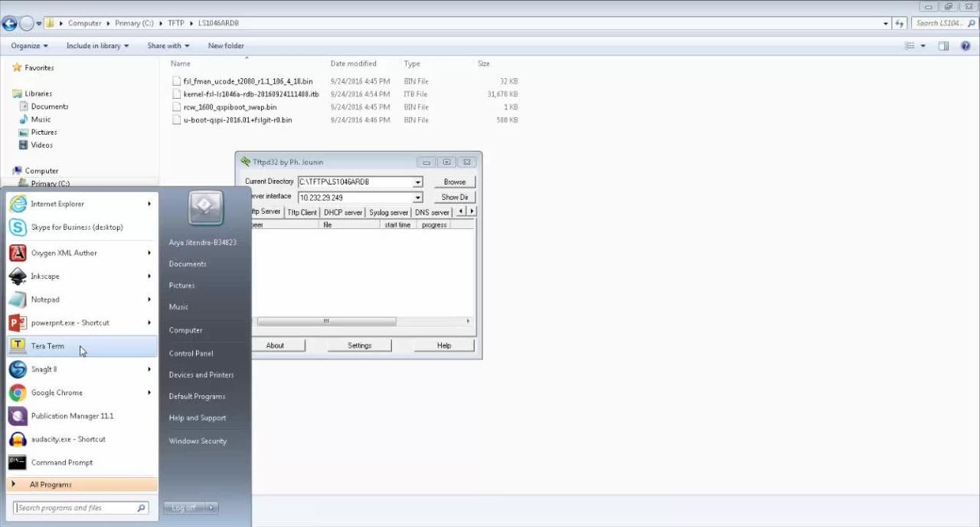Switch to the DHCP server tab
Screen dimensions: 980x527
[342, 212]
